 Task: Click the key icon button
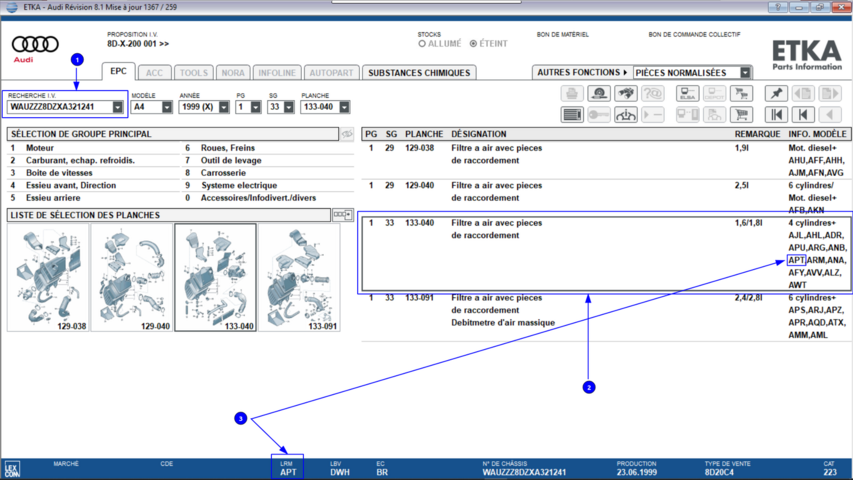pyautogui.click(x=599, y=115)
